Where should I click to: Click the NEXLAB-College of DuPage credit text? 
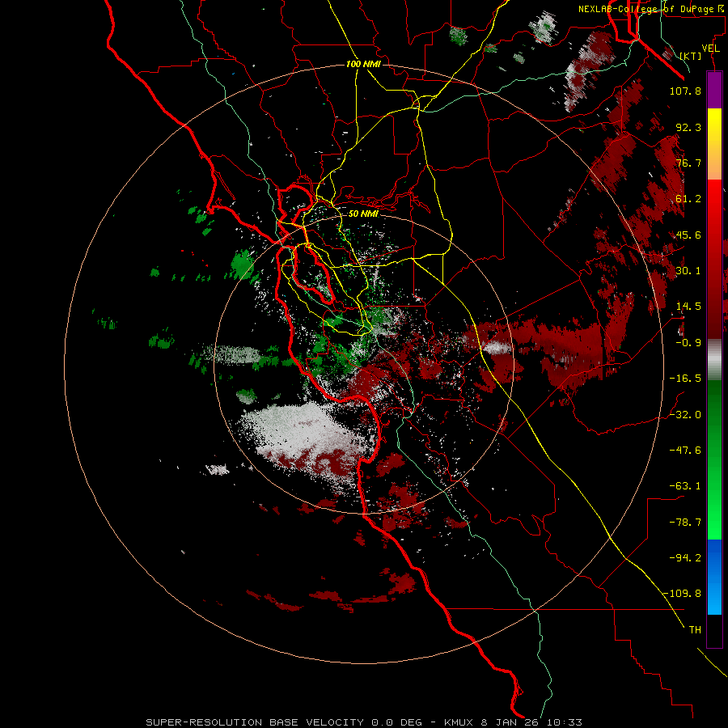tap(653, 9)
